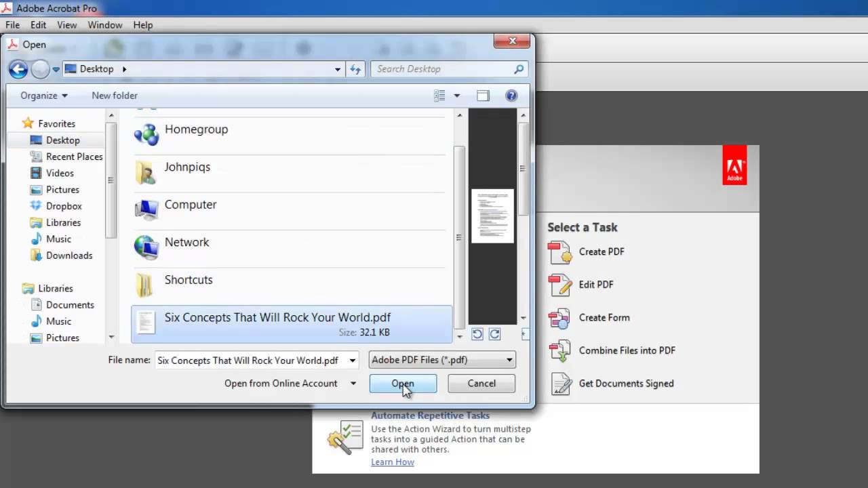
Task: Click the Action Wizard checklist icon
Action: 345,438
